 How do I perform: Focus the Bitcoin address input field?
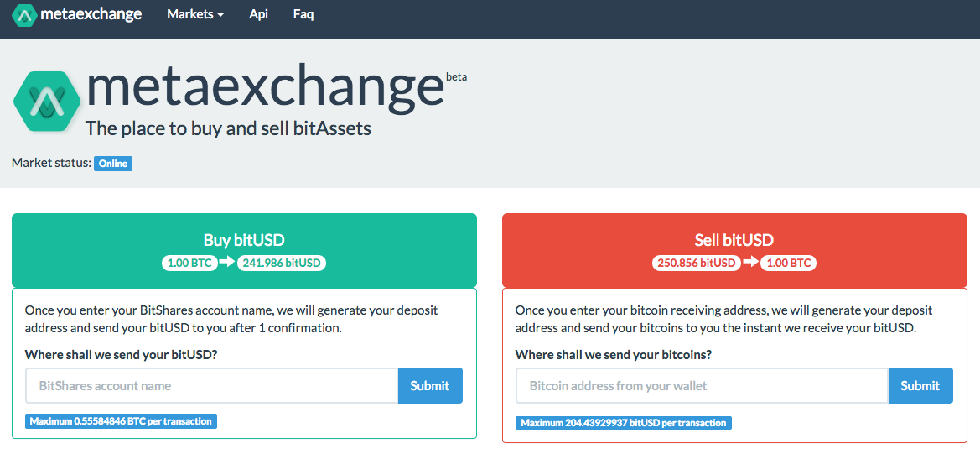[703, 386]
